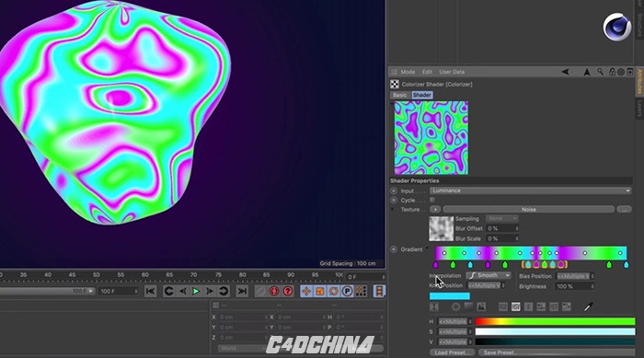Click the round mode icon beside lock

[x=621, y=72]
